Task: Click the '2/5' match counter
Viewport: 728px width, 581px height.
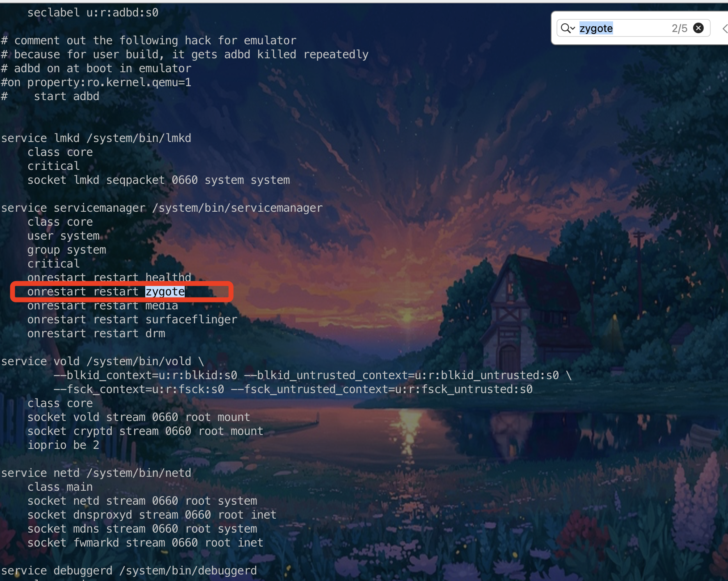Action: coord(679,28)
